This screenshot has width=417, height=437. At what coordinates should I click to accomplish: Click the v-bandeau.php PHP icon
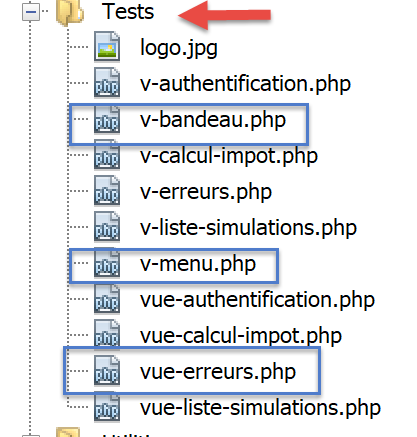107,119
